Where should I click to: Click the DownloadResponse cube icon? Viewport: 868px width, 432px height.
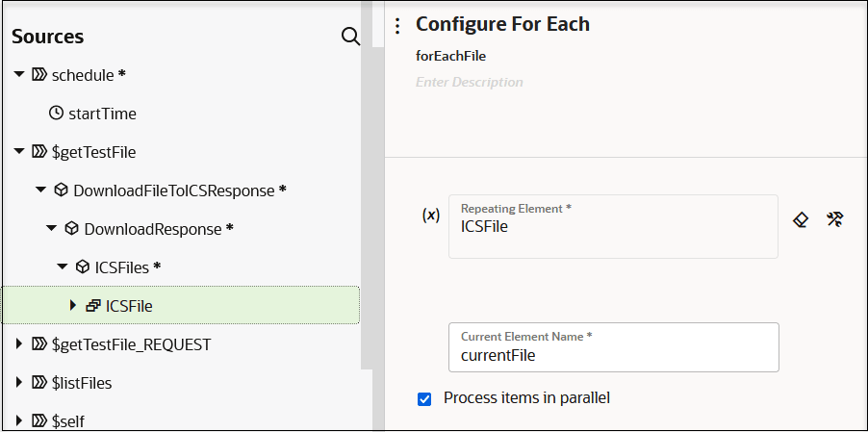[71, 229]
